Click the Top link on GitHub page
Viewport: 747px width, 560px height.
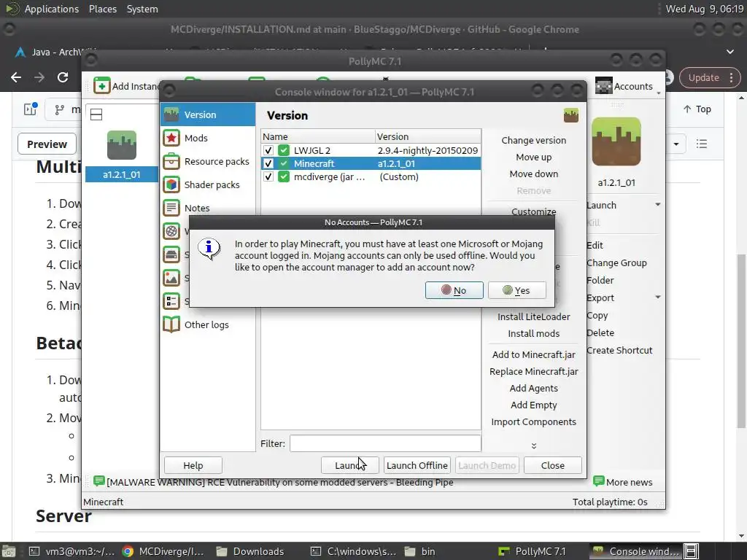697,109
